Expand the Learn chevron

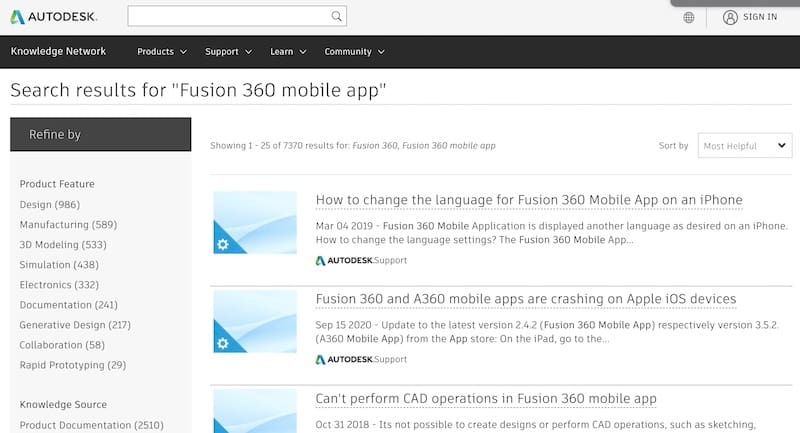click(303, 52)
